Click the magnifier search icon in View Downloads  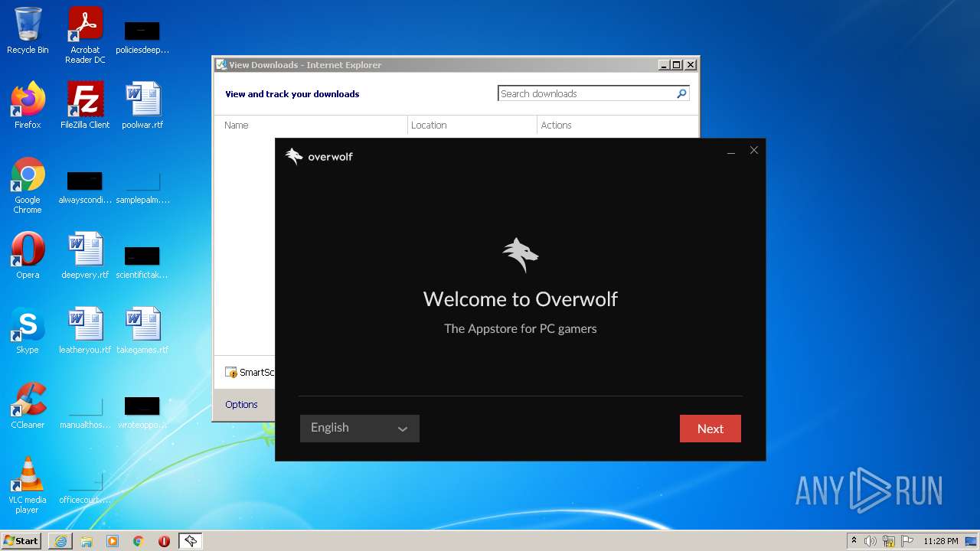click(x=681, y=93)
